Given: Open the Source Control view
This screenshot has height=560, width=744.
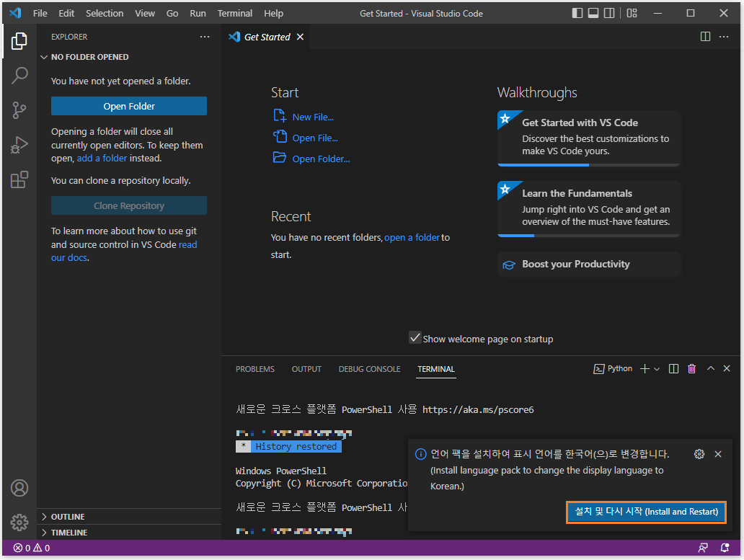Looking at the screenshot, I should pos(19,110).
